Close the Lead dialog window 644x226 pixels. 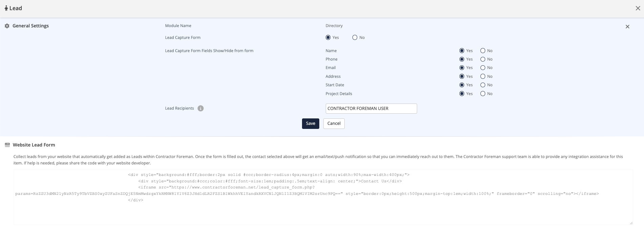click(638, 8)
